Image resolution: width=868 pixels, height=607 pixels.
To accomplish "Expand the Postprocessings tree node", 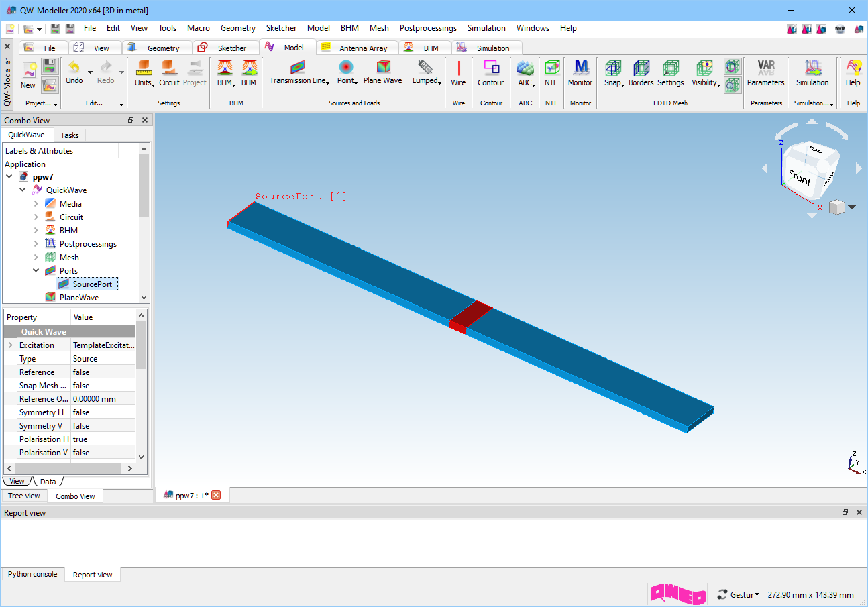I will (36, 244).
